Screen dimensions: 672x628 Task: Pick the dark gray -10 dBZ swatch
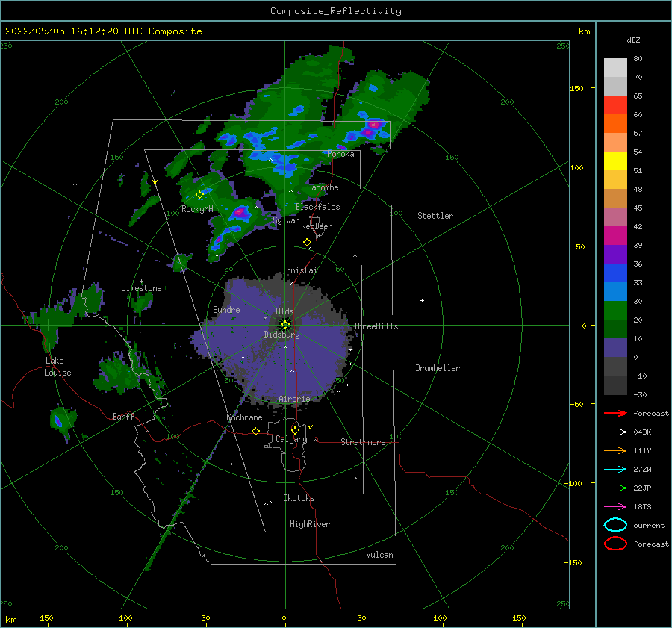click(x=615, y=385)
